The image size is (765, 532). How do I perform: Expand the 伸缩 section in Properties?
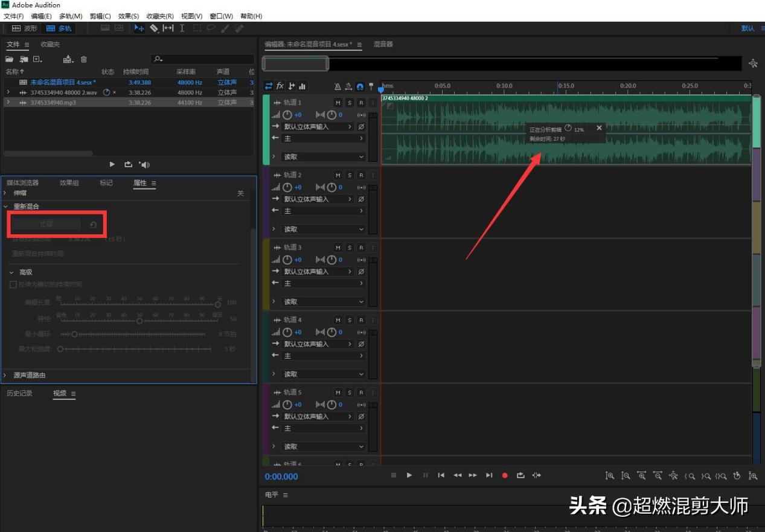pos(5,193)
